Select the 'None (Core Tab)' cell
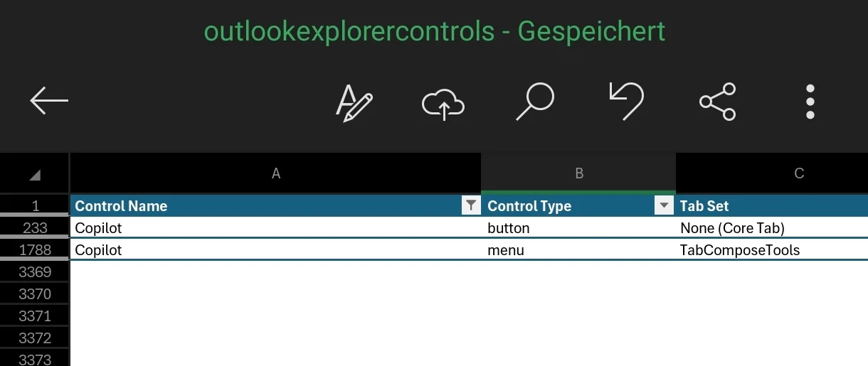Screen dimensions: 868x366 772,227
